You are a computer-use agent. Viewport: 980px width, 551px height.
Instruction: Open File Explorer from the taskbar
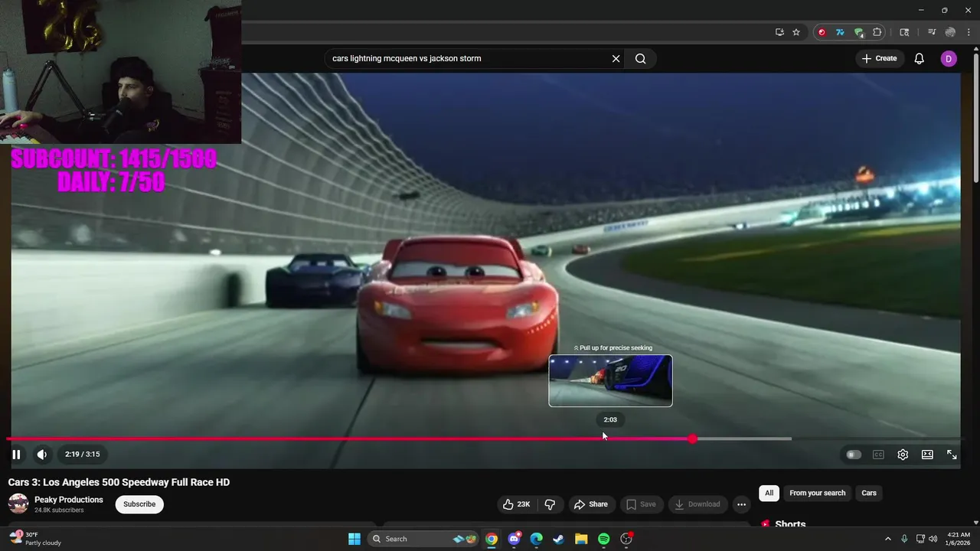tap(581, 539)
